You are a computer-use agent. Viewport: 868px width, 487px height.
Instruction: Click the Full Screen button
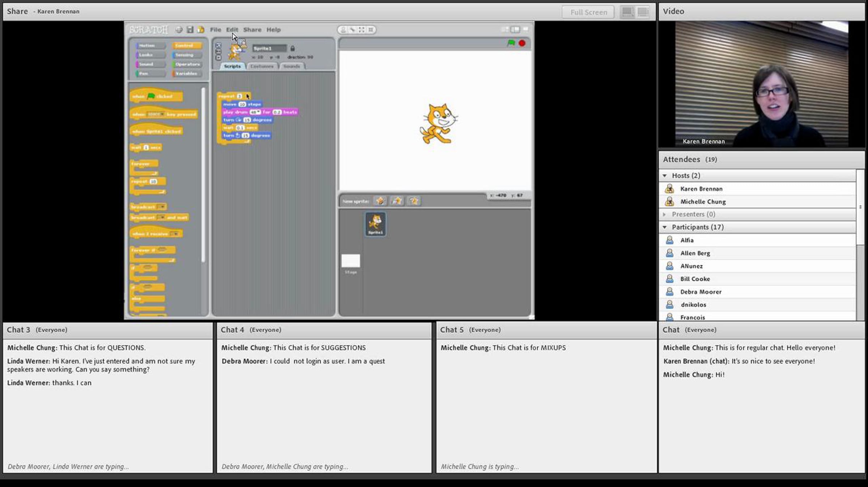[x=588, y=12]
